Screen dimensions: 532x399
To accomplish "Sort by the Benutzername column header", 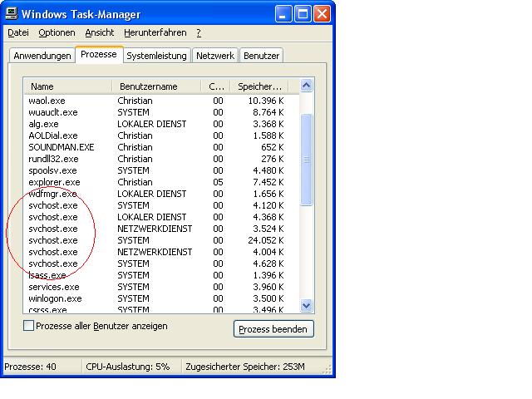I will (156, 86).
